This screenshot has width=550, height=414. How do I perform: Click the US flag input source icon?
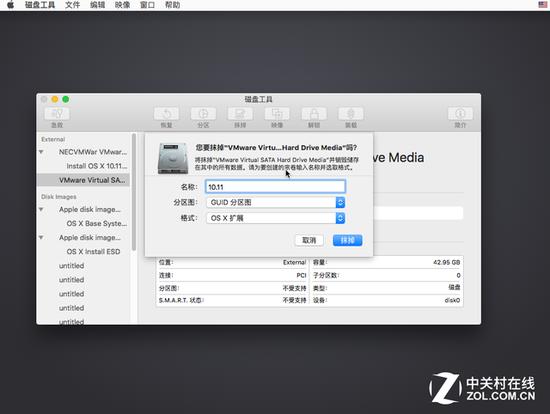pos(542,5)
